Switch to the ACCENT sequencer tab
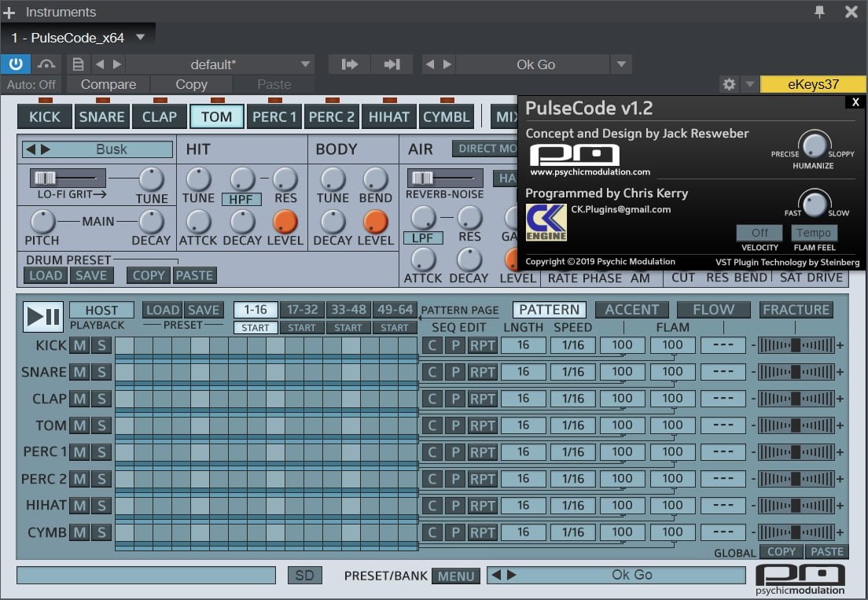 pos(631,310)
